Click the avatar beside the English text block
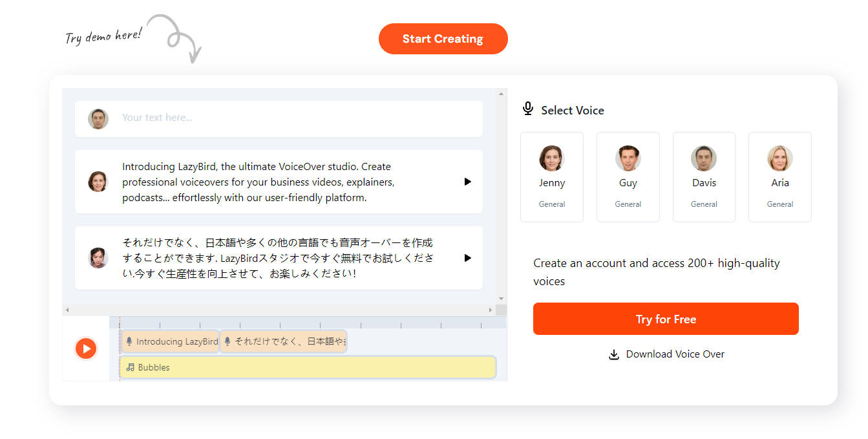The image size is (868, 439). click(x=98, y=182)
